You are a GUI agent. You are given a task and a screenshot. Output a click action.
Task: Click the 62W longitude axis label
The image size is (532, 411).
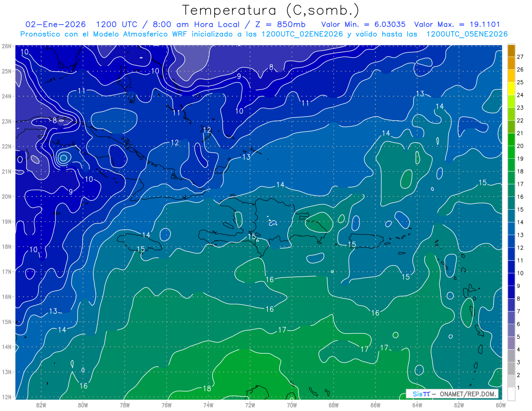coord(459,404)
